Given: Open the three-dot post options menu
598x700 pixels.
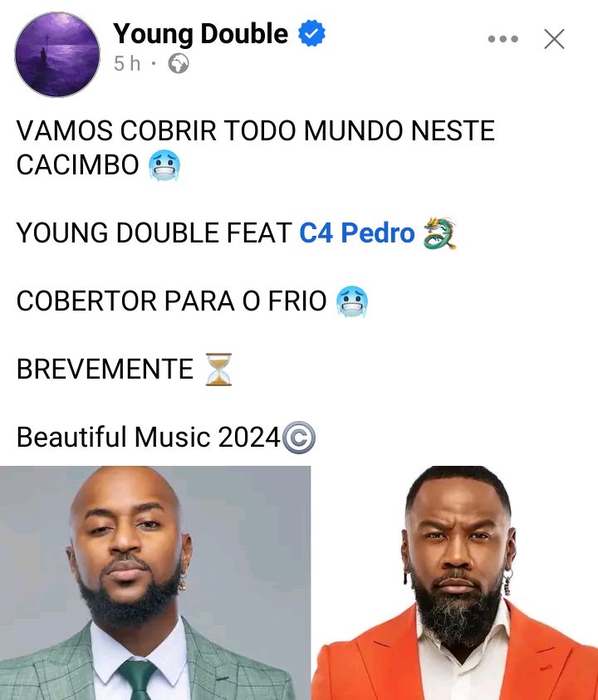Looking at the screenshot, I should (x=502, y=39).
